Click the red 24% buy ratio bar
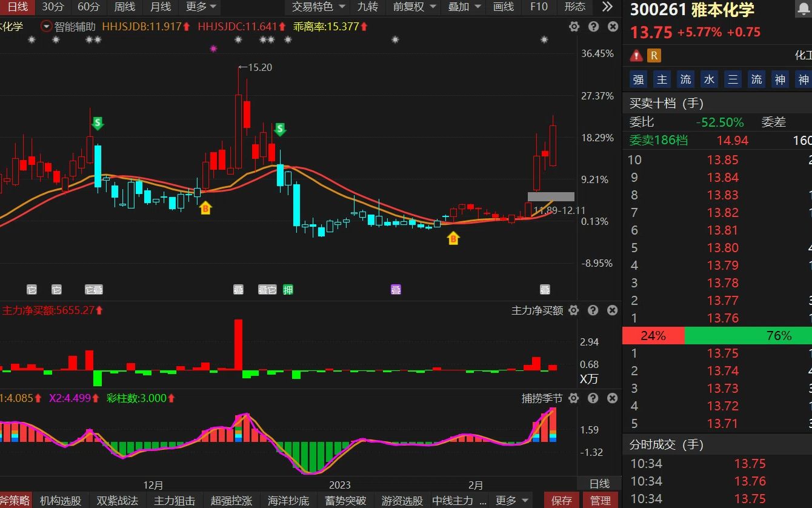812x508 pixels. (x=653, y=335)
